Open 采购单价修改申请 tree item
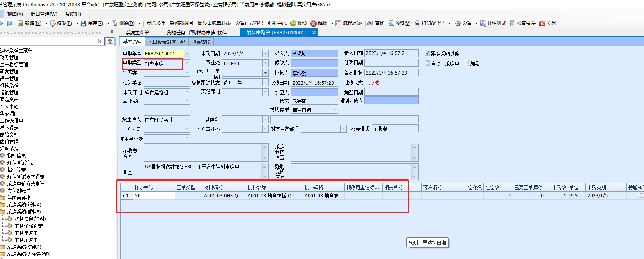 (26, 184)
